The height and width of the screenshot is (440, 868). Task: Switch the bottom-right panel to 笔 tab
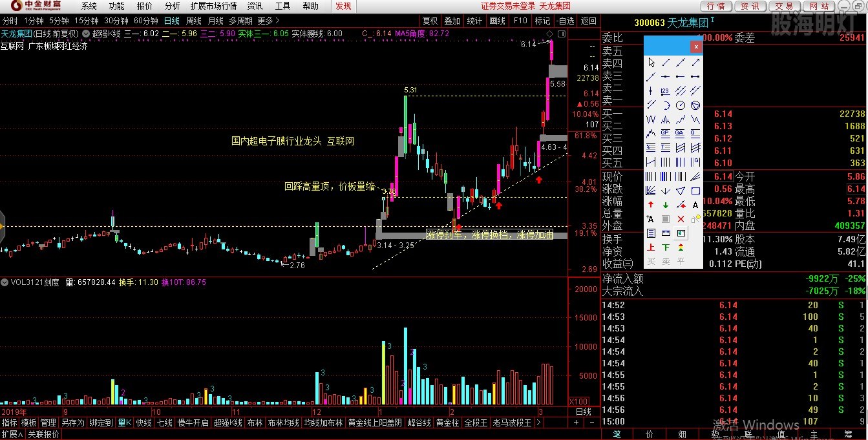617,434
